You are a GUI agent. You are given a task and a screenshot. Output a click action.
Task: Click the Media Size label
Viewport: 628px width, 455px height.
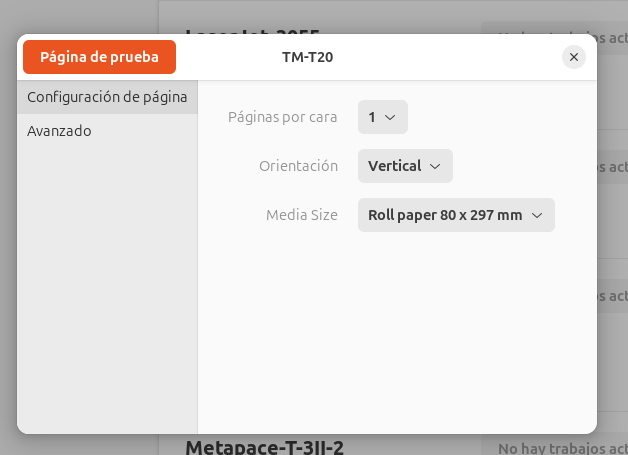[x=302, y=215]
